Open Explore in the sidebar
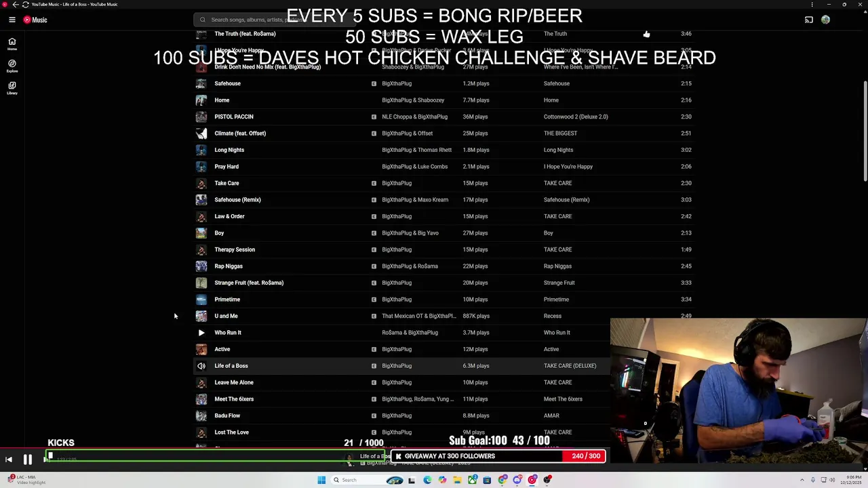 click(12, 66)
